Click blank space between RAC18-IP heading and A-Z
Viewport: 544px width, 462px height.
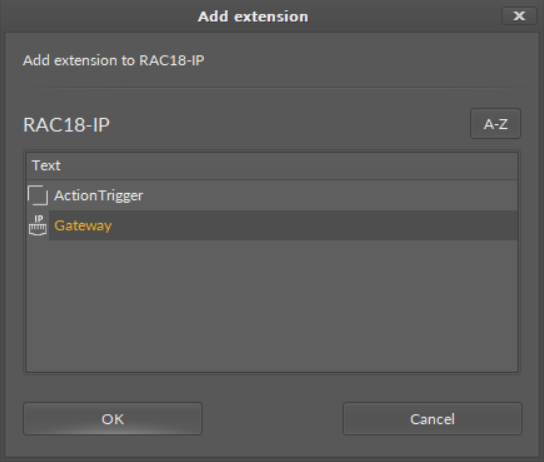click(290, 124)
